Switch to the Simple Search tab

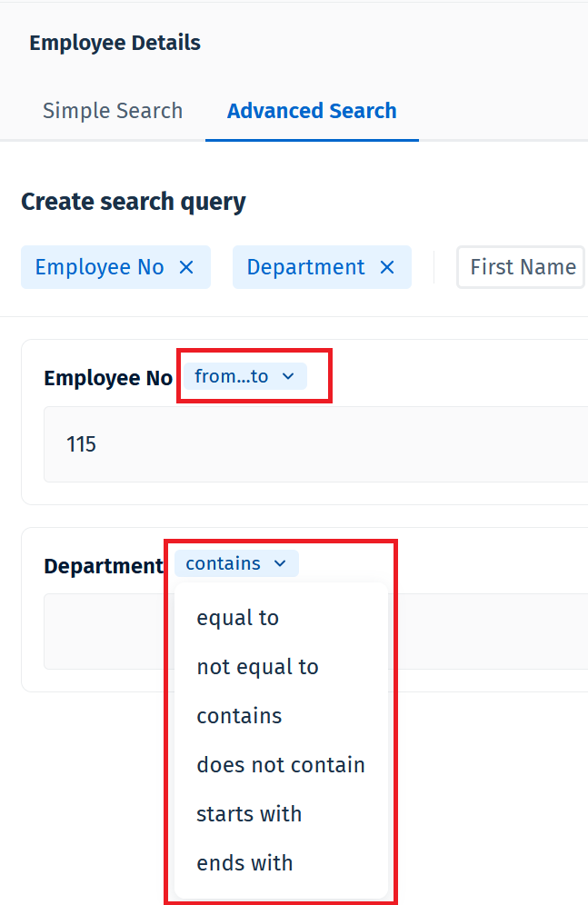click(113, 110)
